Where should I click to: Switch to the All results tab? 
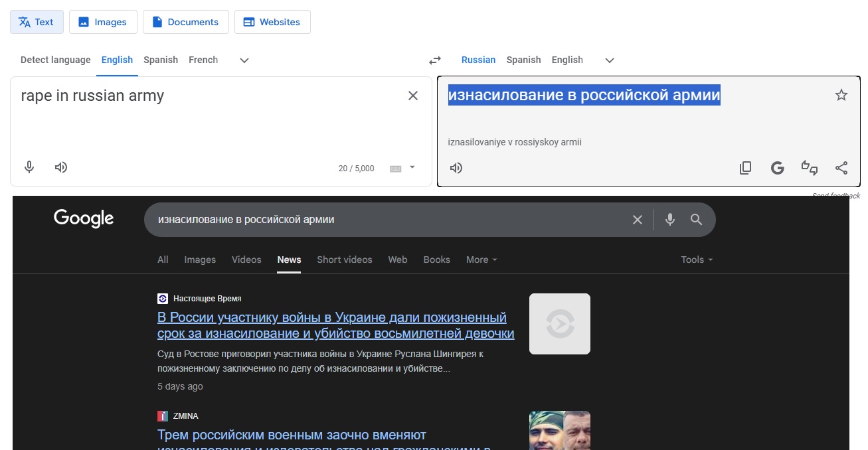click(163, 260)
